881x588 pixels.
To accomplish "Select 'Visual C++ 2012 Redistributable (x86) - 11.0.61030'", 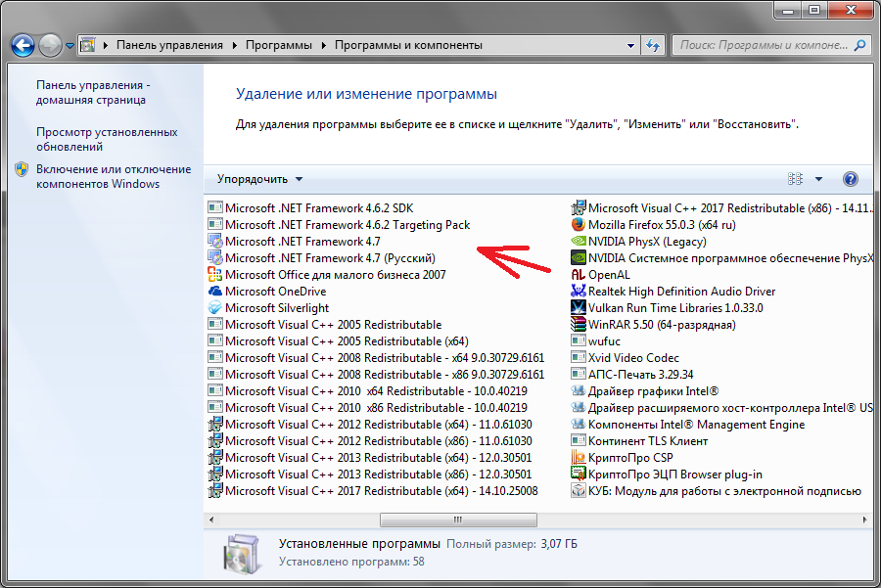I will pos(370,441).
